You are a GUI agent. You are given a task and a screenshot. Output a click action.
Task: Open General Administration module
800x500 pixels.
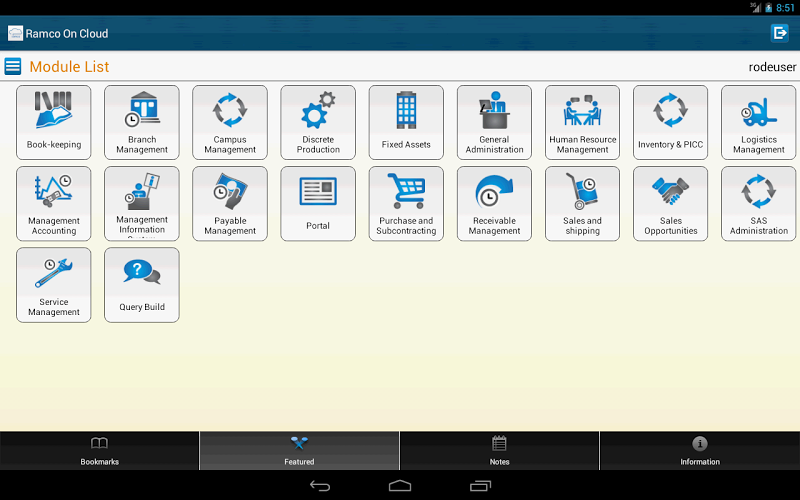click(x=494, y=122)
